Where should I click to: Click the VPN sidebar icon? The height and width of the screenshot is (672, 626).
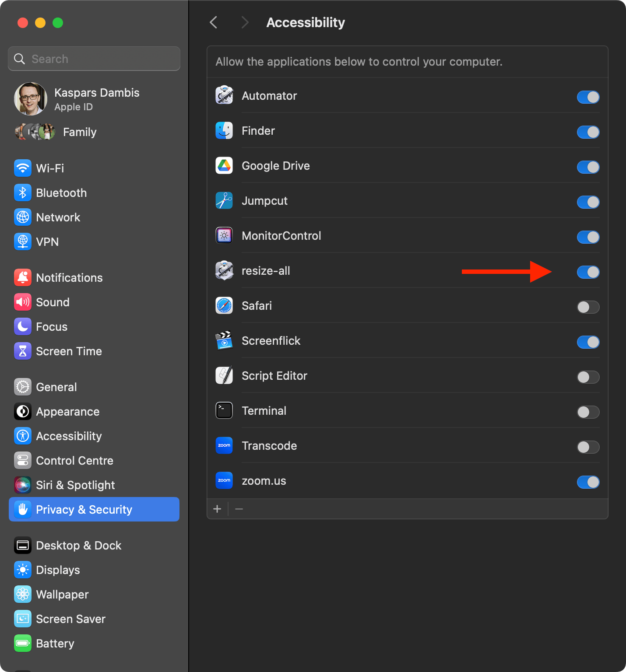pyautogui.click(x=23, y=241)
